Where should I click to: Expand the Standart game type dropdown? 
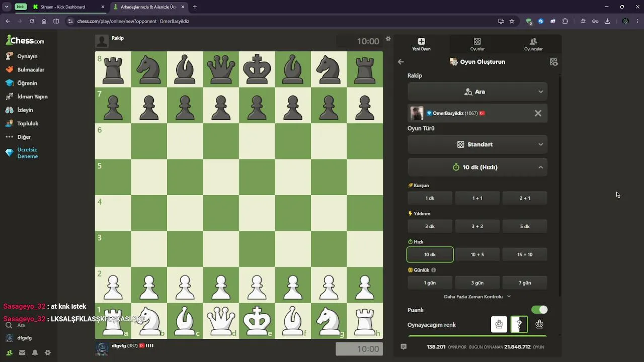477,144
